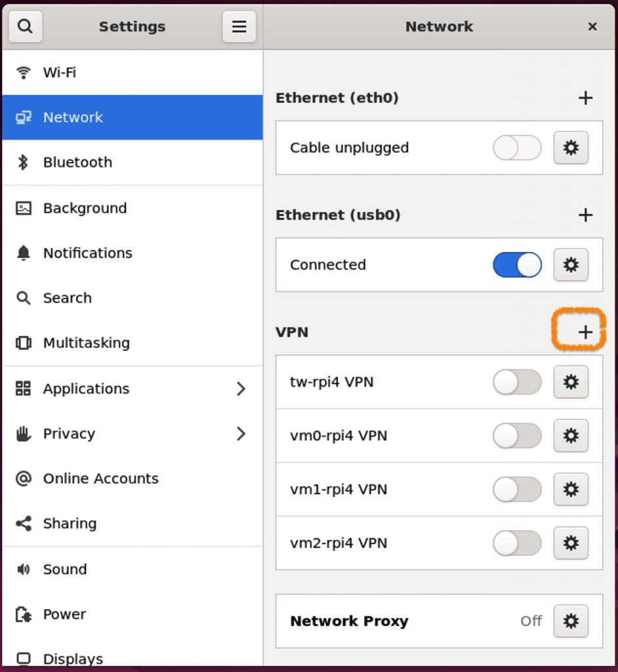Go to Online Accounts settings
This screenshot has width=618, height=672.
[131, 478]
